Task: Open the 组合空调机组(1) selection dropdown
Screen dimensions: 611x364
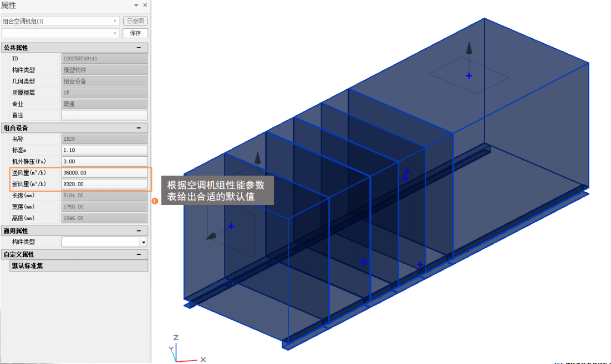Action: click(60, 21)
